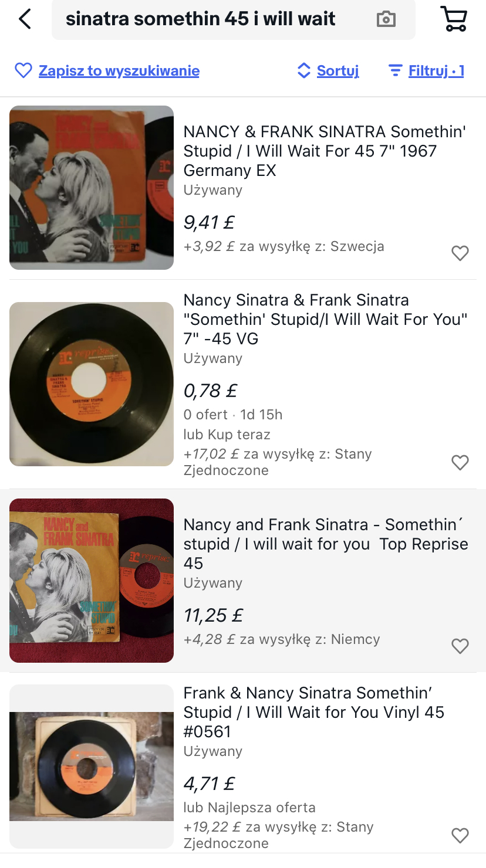The width and height of the screenshot is (486, 868).
Task: Open thumbnail of black Reprise vinyl record
Action: tap(92, 384)
